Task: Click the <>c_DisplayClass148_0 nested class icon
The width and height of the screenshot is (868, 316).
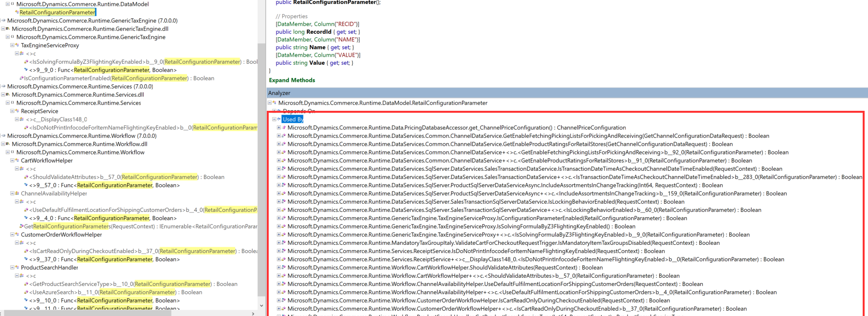Action: pos(22,119)
